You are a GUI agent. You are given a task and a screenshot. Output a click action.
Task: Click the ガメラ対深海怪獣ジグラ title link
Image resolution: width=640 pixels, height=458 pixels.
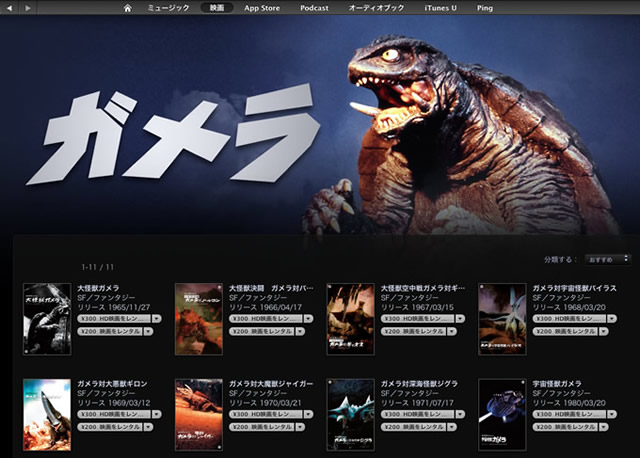click(x=419, y=384)
